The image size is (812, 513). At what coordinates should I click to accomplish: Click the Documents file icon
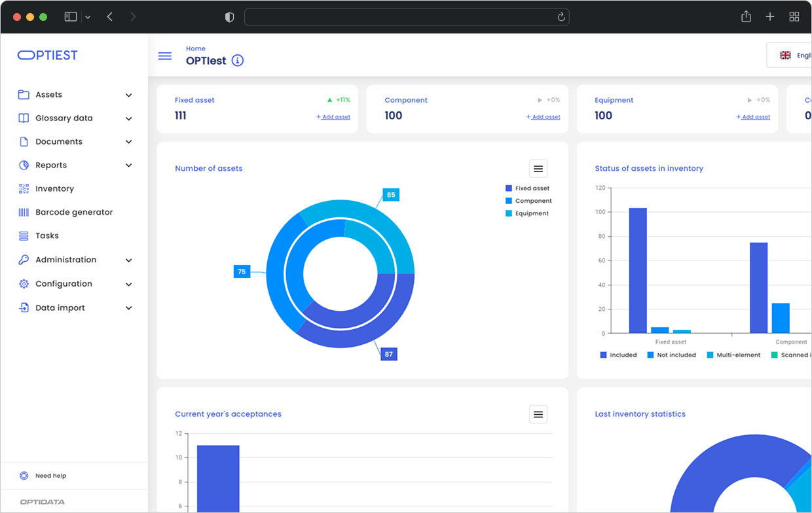coord(24,142)
